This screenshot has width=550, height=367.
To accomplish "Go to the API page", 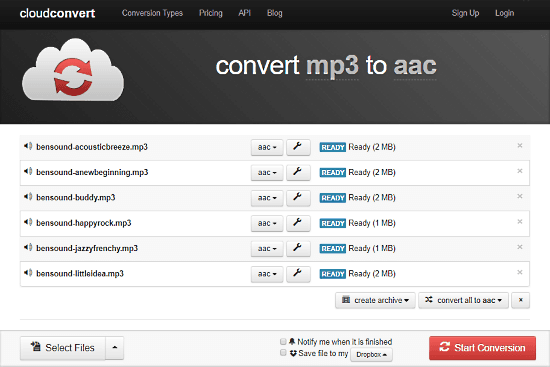I will tap(244, 13).
